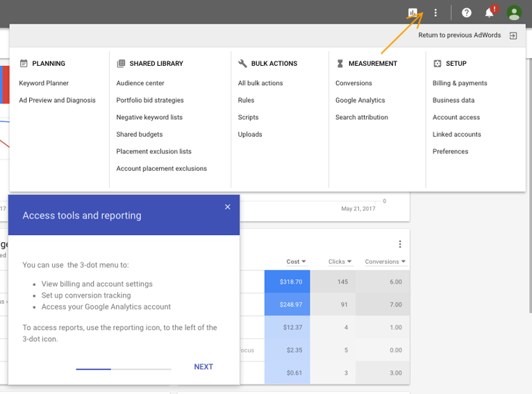Return to previous AdWords
532x394 pixels.
(459, 35)
